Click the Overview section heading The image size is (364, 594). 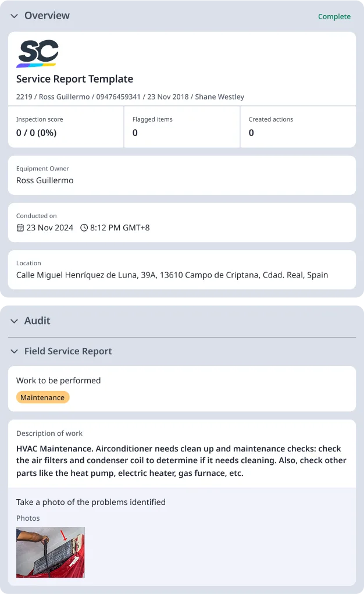point(47,16)
